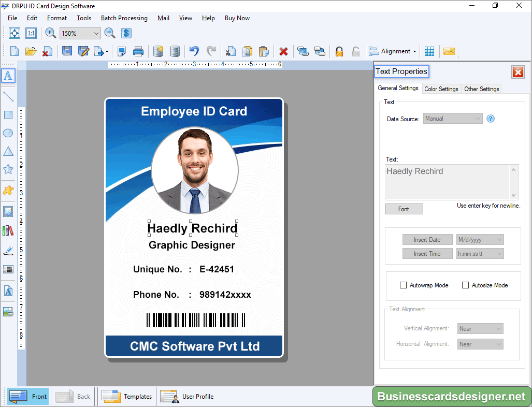Click the Font button
Screen dimensions: 532x407
point(404,209)
